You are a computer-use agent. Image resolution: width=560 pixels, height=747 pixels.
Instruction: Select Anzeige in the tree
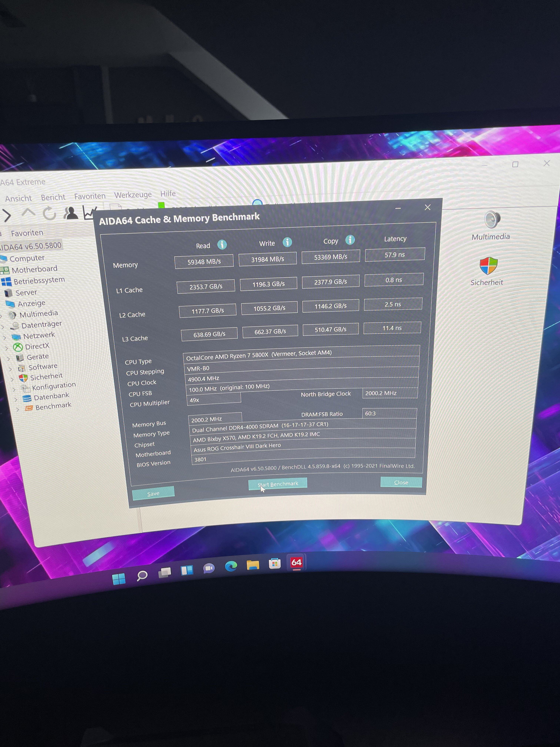coord(31,303)
